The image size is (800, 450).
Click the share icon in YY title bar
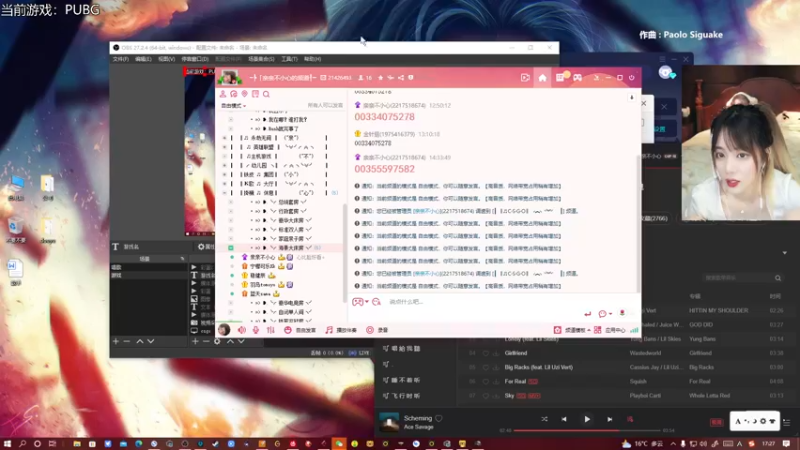(x=401, y=78)
